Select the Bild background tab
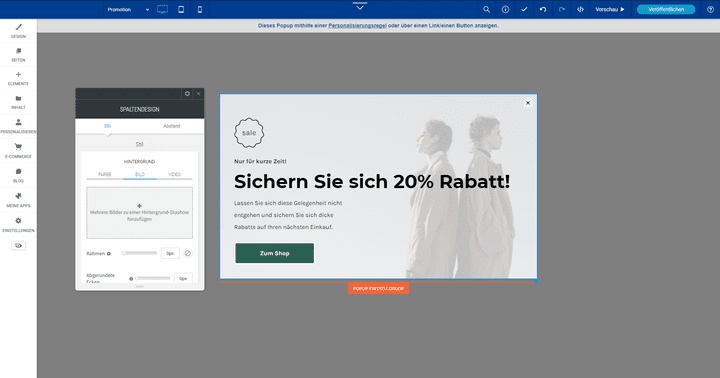Image resolution: width=720 pixels, height=378 pixels. point(140,175)
